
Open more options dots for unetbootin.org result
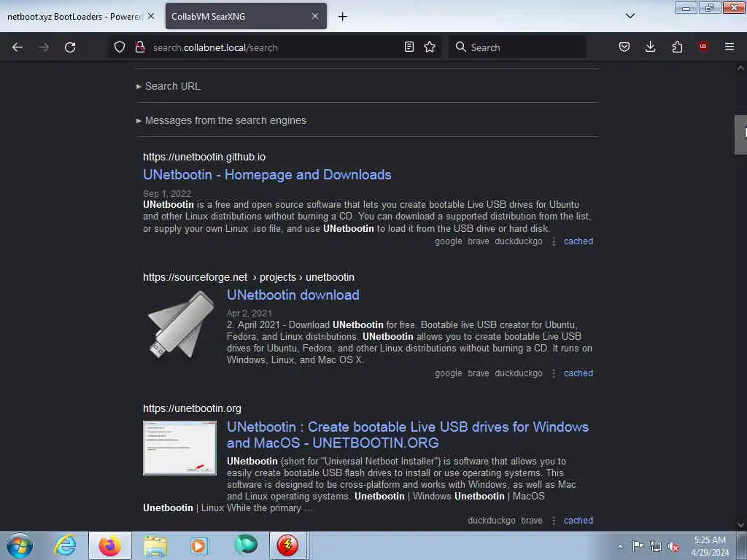[553, 521]
